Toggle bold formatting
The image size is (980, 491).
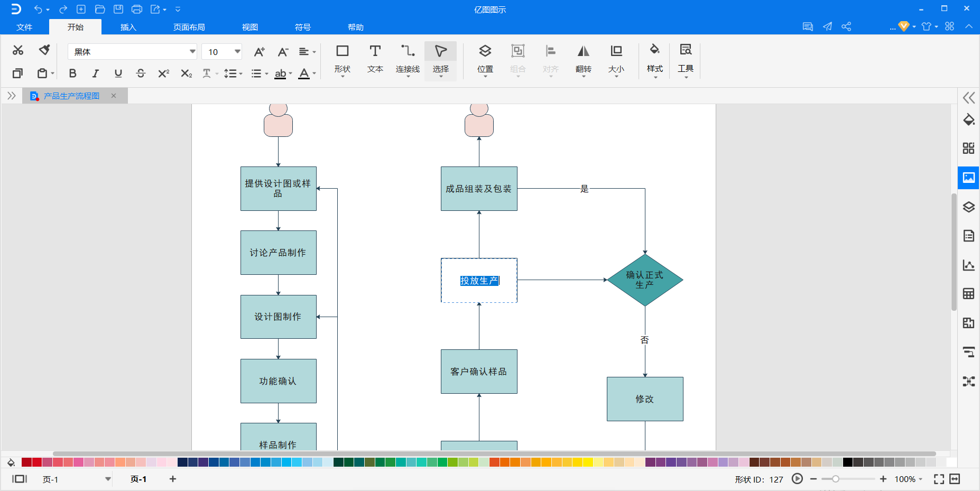[x=73, y=73]
